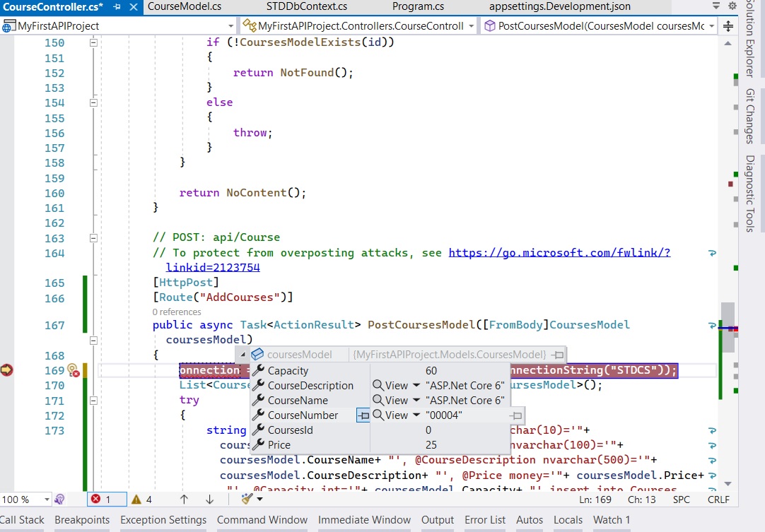This screenshot has width=765, height=532.
Task: Click the breakpoint glyph on line 169
Action: pyautogui.click(x=7, y=370)
